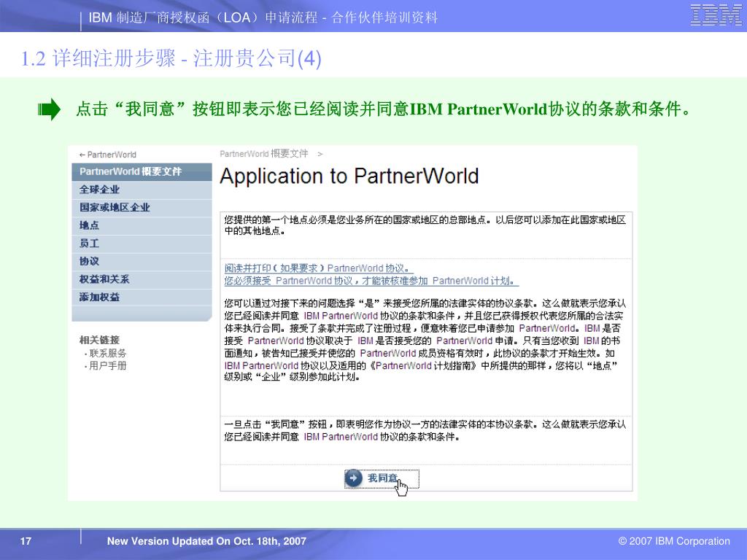The image size is (747, 560).
Task: Go back via the ← PartnerWorld link
Action: tap(107, 155)
